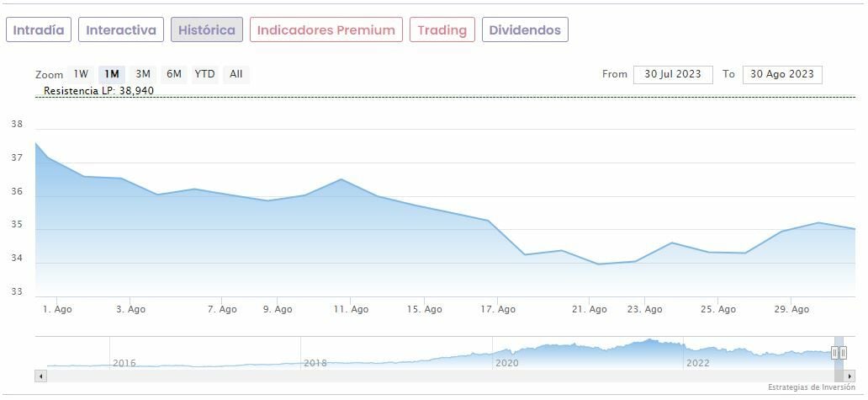
Task: Go to the Trading tab
Action: [x=442, y=30]
